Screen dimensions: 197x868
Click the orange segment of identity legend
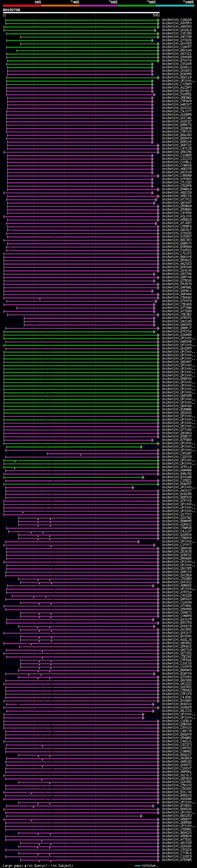pos(60,6)
